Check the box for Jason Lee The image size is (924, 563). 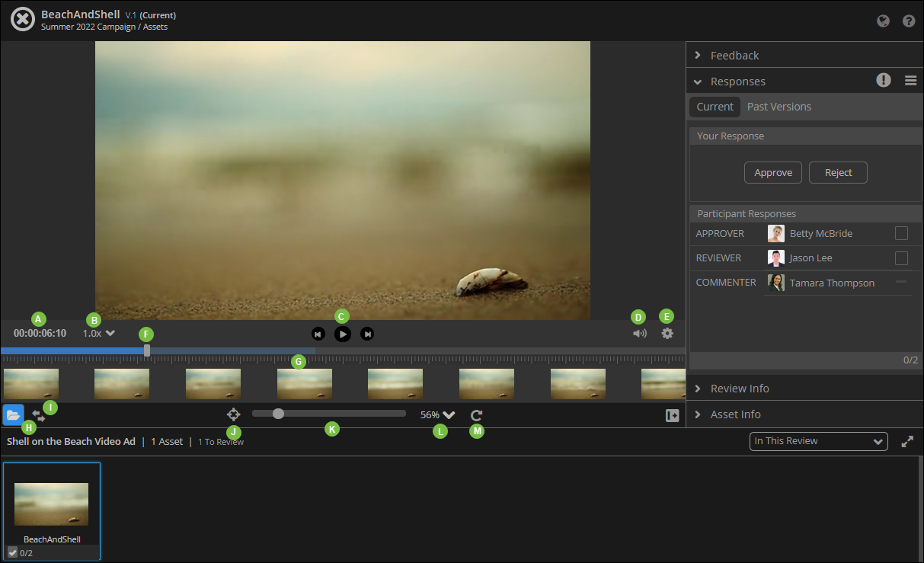click(x=901, y=258)
